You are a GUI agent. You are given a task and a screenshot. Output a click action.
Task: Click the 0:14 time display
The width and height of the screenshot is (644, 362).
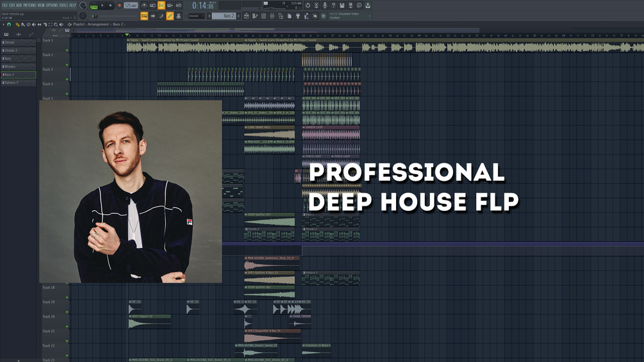pyautogui.click(x=203, y=6)
